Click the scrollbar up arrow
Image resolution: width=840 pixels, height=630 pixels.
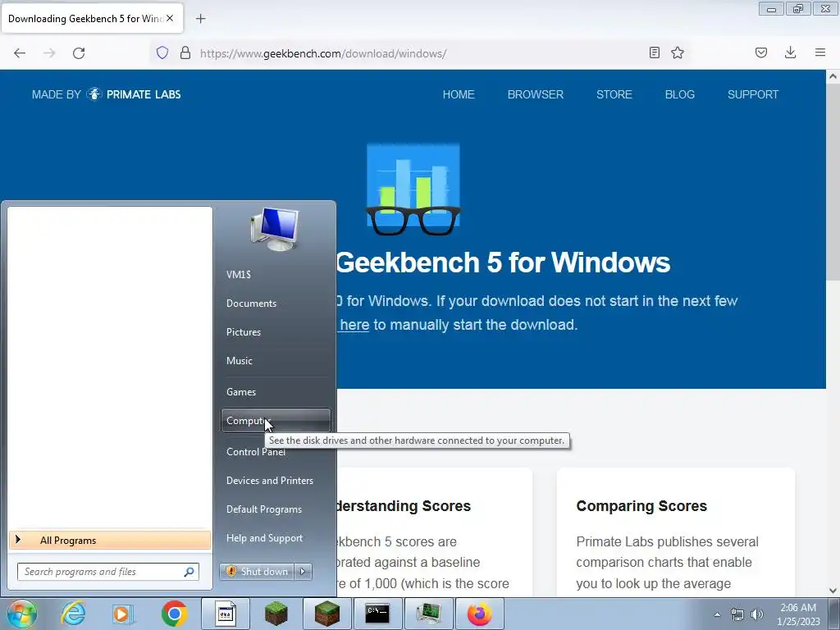coord(833,76)
